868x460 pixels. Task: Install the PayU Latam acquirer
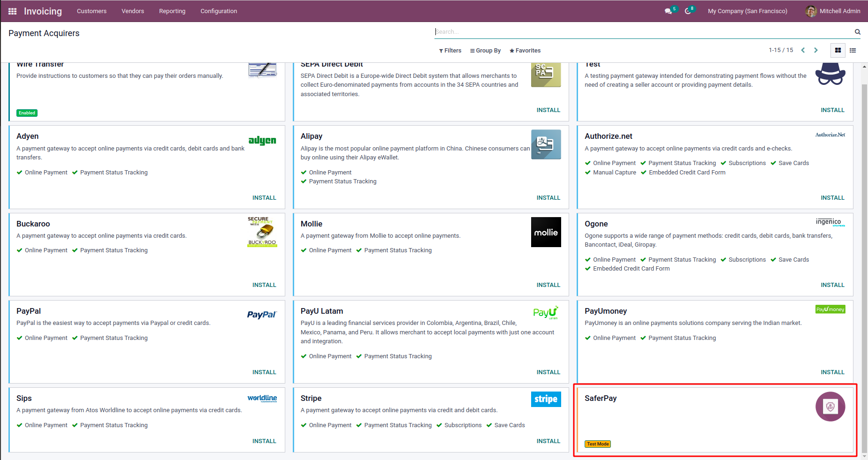pyautogui.click(x=548, y=372)
